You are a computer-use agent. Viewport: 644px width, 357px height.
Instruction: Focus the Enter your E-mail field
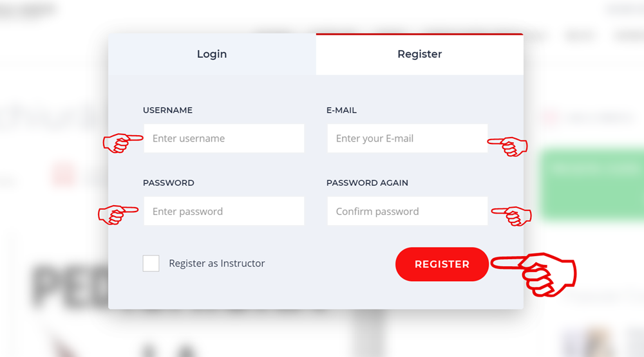408,138
